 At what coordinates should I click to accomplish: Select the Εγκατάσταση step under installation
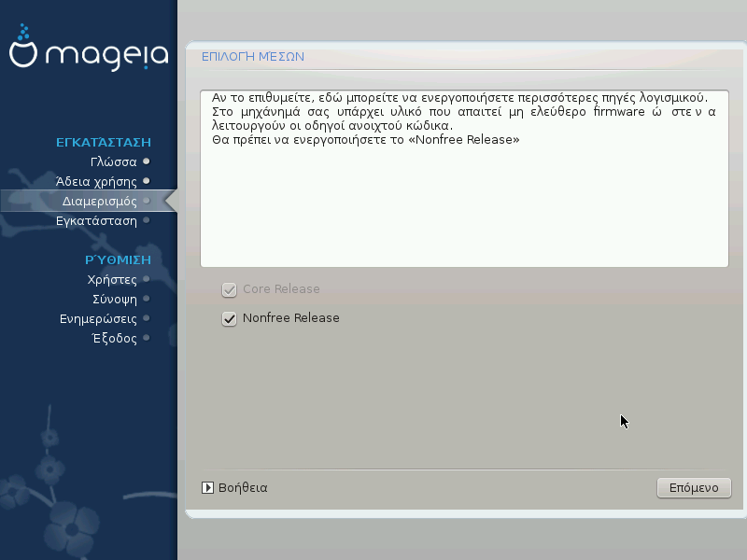coord(96,220)
